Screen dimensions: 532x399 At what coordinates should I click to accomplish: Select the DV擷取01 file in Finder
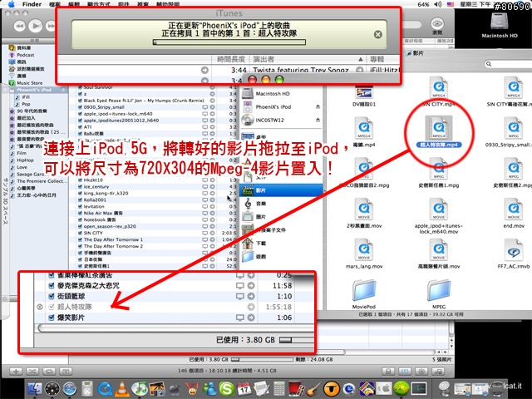coord(364,96)
